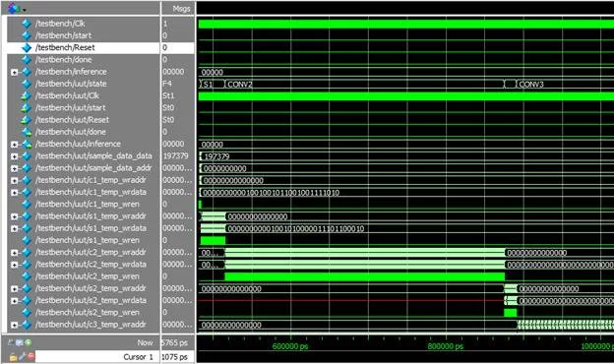Click the /testbench/uut/Clk input port icon
This screenshot has width=614, height=364.
pyautogui.click(x=27, y=95)
